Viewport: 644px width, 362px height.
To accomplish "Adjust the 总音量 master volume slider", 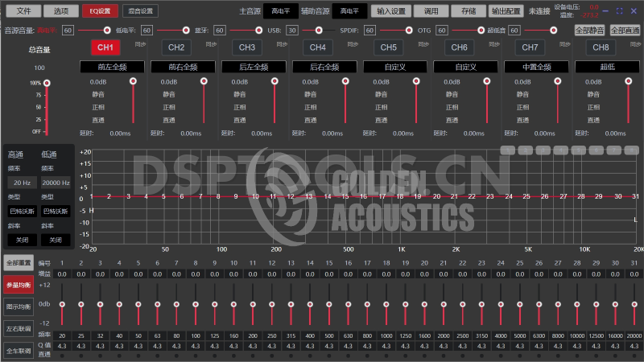I will click(47, 84).
